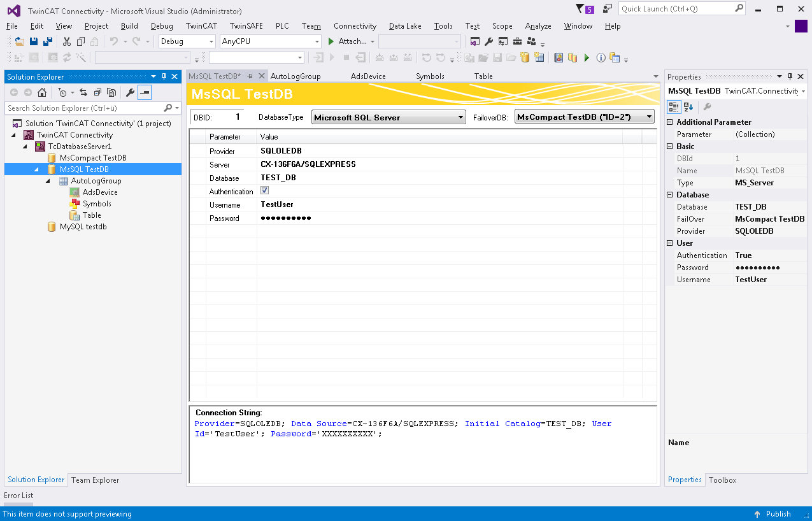812x521 pixels.
Task: Toggle the Authentication checkbox
Action: [265, 190]
